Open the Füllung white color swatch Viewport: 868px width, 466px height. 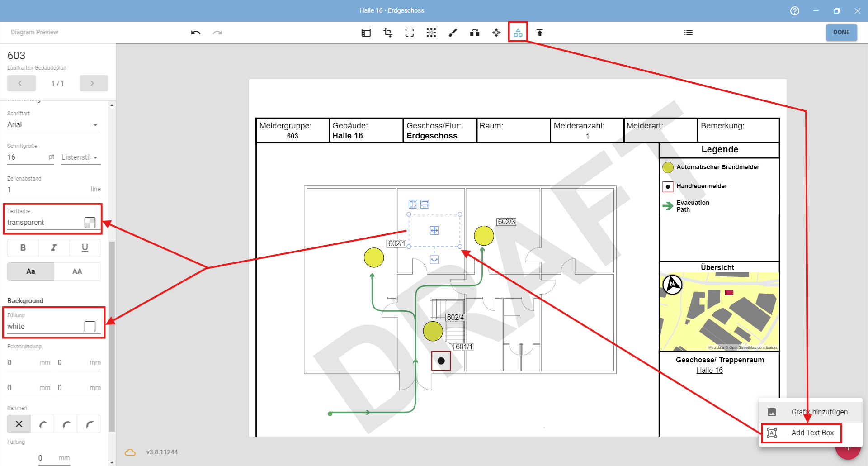[x=90, y=327]
